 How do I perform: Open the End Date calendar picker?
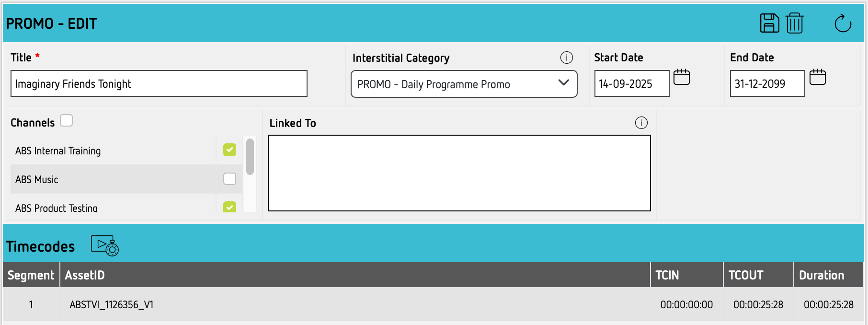(817, 77)
